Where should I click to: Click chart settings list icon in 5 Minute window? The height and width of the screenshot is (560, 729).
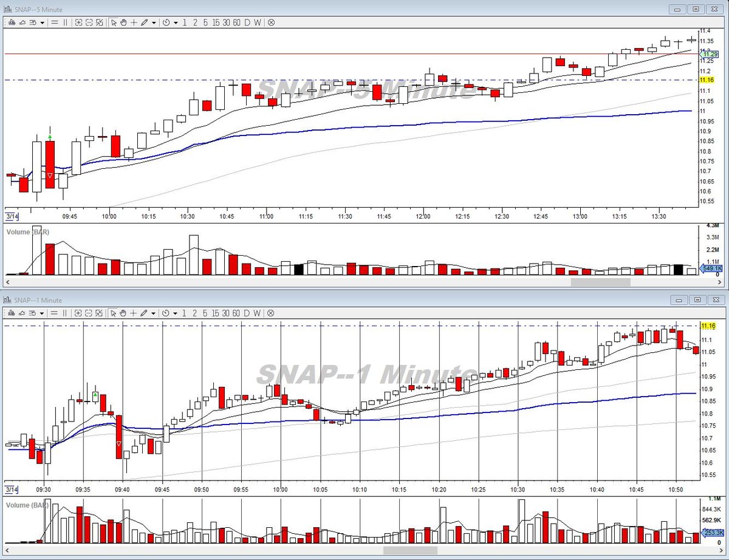point(33,22)
